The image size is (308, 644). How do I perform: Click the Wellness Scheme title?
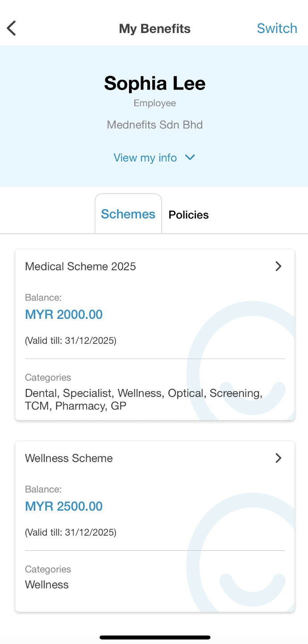pyautogui.click(x=69, y=458)
